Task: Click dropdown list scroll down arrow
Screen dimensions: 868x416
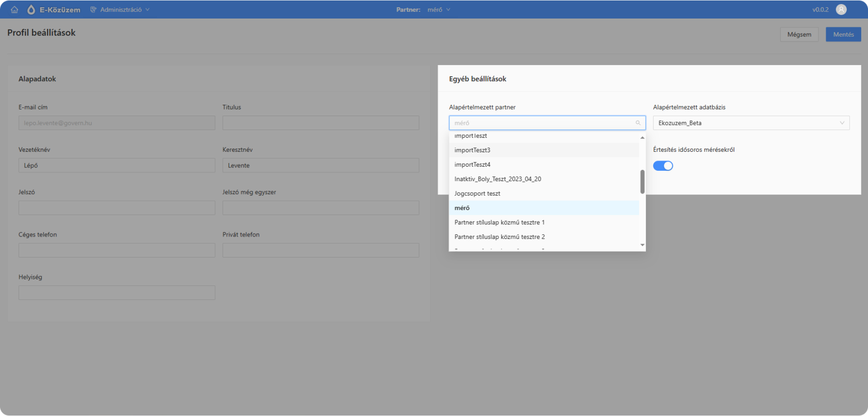Action: 642,245
